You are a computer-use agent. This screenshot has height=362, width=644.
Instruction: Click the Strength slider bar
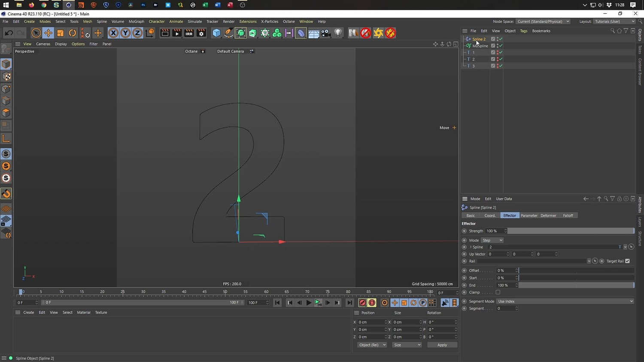(571, 231)
